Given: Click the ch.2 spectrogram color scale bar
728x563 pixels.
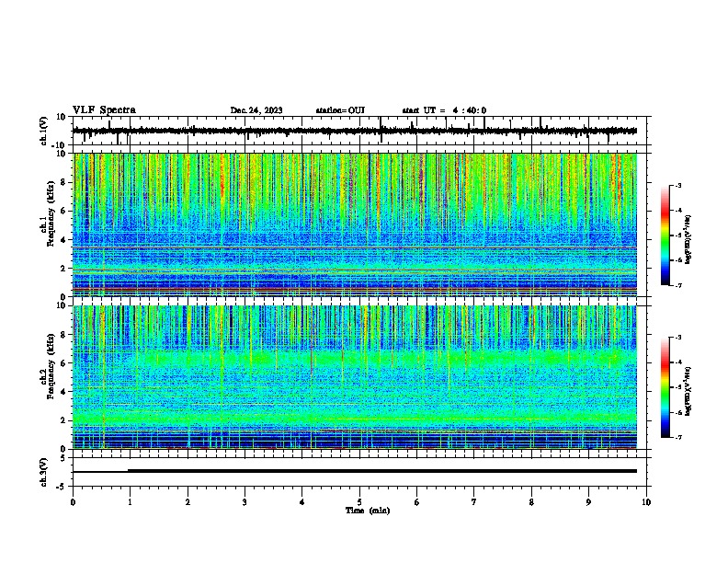Looking at the screenshot, I should click(665, 387).
